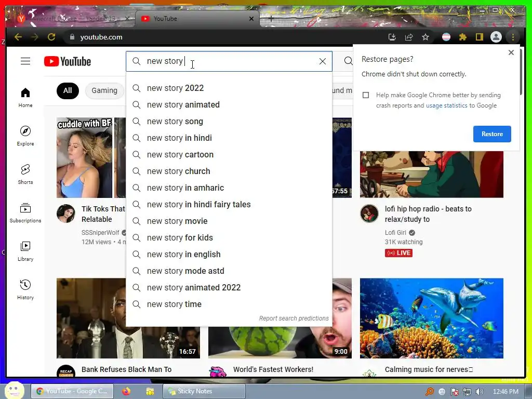
Task: Go to Home in the sidebar
Action: click(x=25, y=98)
